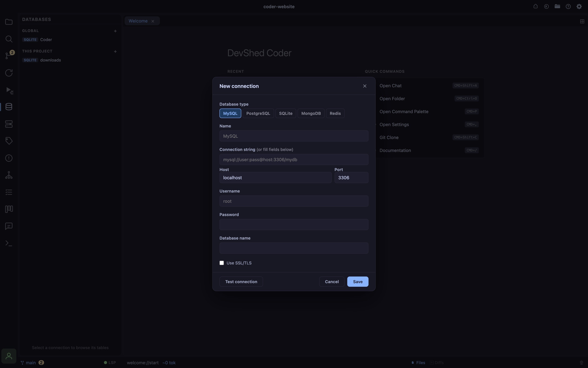
Task: Open the Coder SQLite connection
Action: coord(70,40)
